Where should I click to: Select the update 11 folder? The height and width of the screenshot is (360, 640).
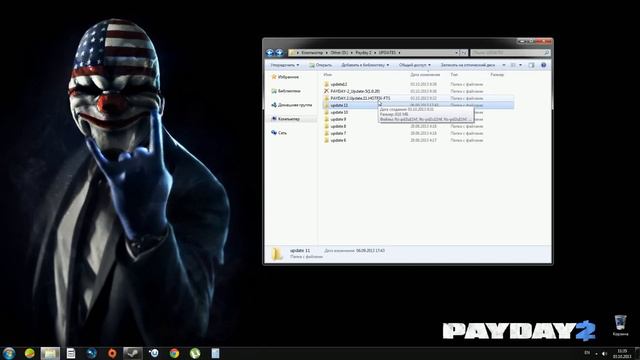click(x=418, y=105)
